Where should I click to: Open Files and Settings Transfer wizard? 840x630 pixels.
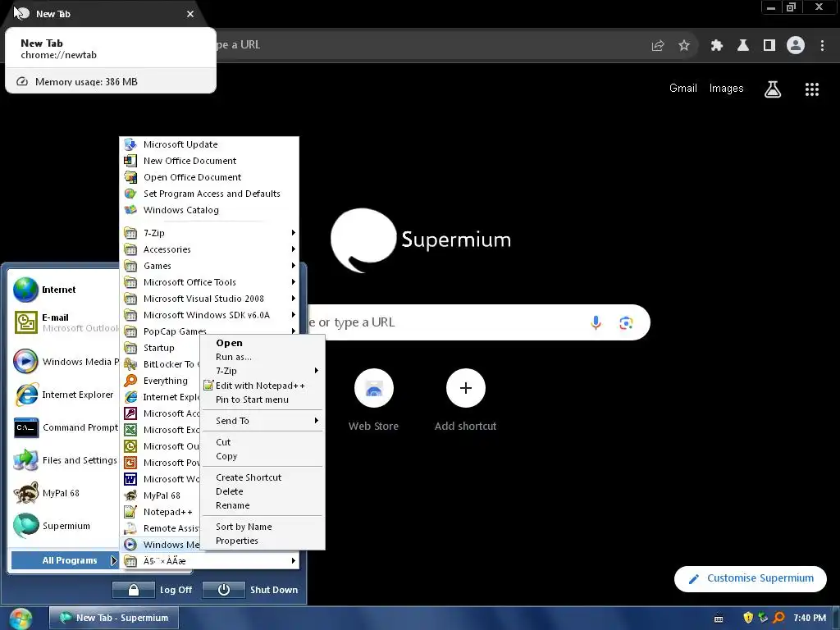pyautogui.click(x=64, y=460)
